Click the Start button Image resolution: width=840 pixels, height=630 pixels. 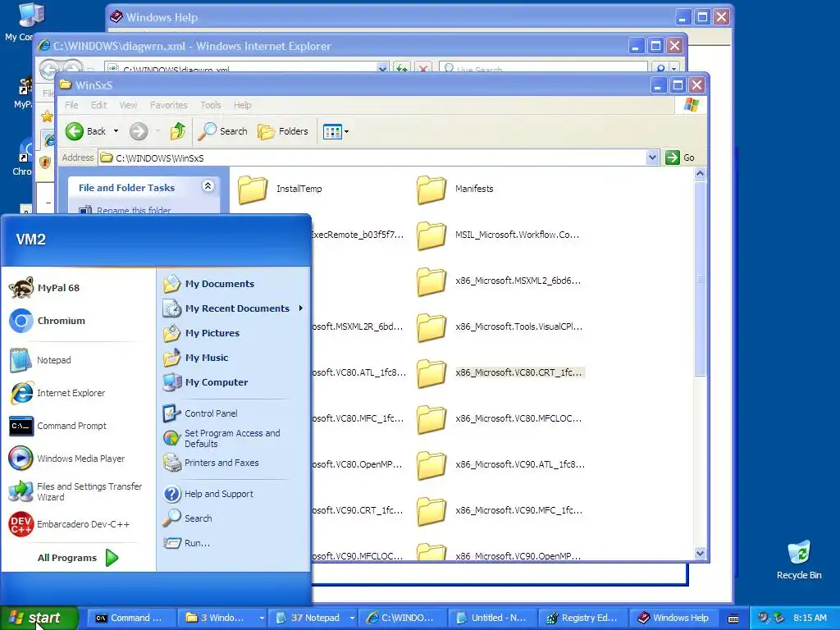coord(39,618)
